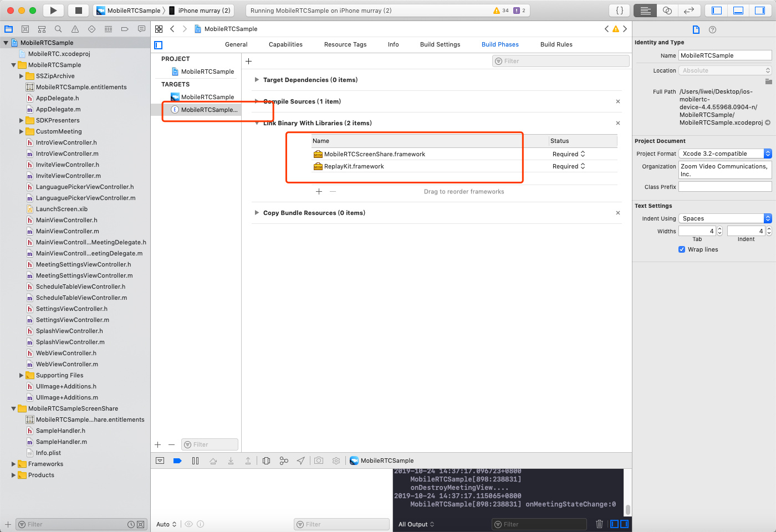Stop the running app

pos(79,11)
